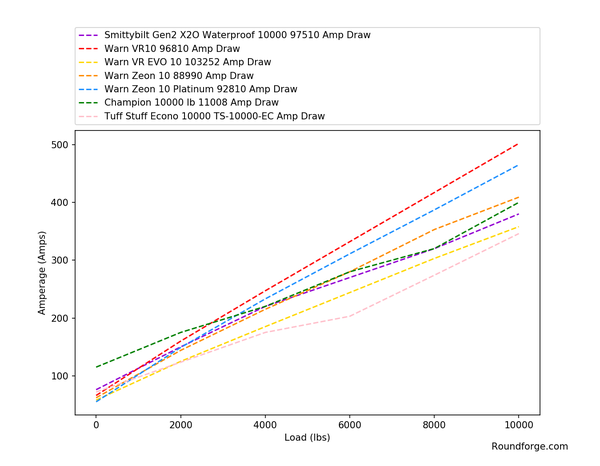
Task: Click the purple dashed Smittybilt legend swatch
Action: coord(89,35)
